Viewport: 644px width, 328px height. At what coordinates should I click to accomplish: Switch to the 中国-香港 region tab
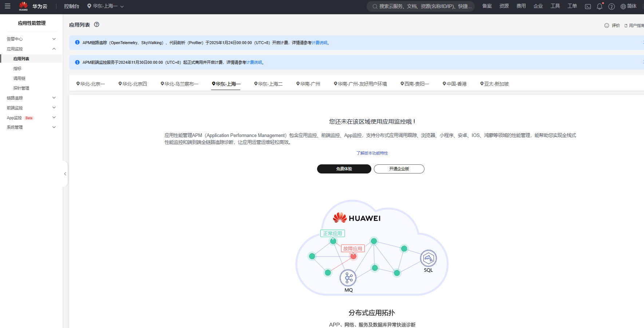[455, 84]
